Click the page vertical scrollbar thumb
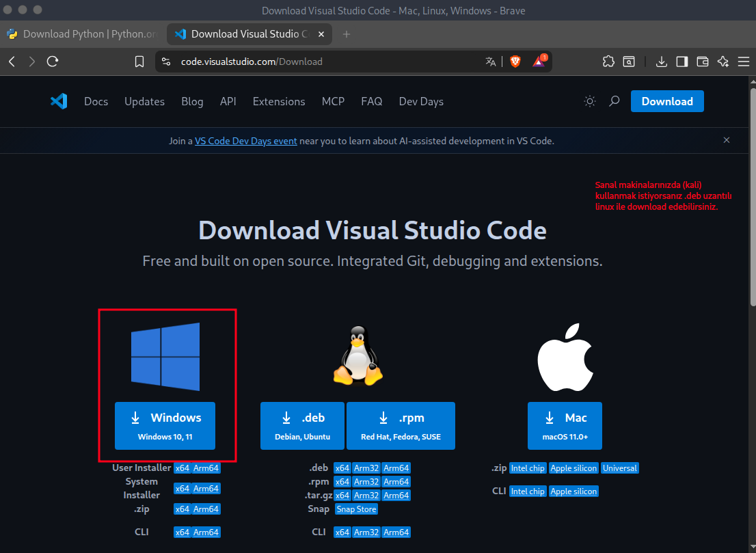Image resolution: width=756 pixels, height=553 pixels. pos(753,195)
